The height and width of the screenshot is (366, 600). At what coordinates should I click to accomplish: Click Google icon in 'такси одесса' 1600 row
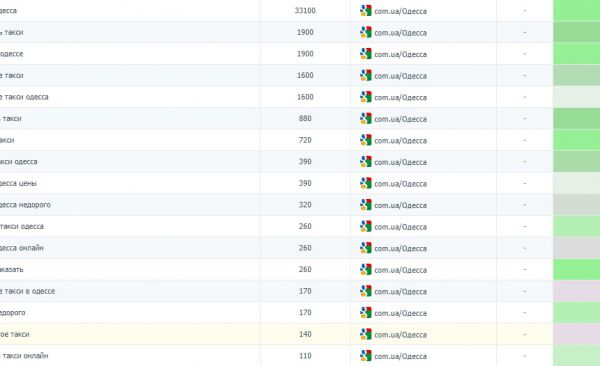tap(366, 97)
